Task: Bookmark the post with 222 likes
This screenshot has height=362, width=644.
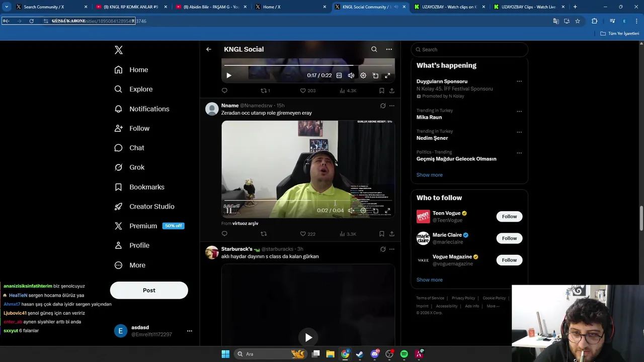Action: pyautogui.click(x=381, y=234)
